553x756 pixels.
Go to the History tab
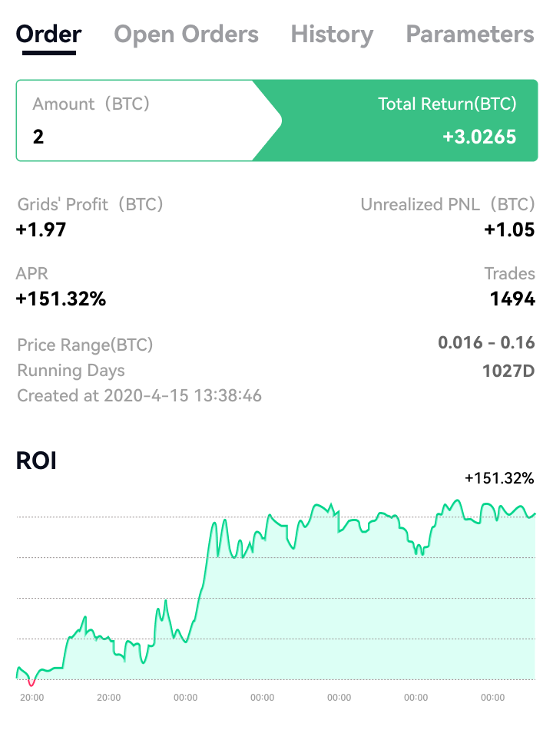click(332, 35)
